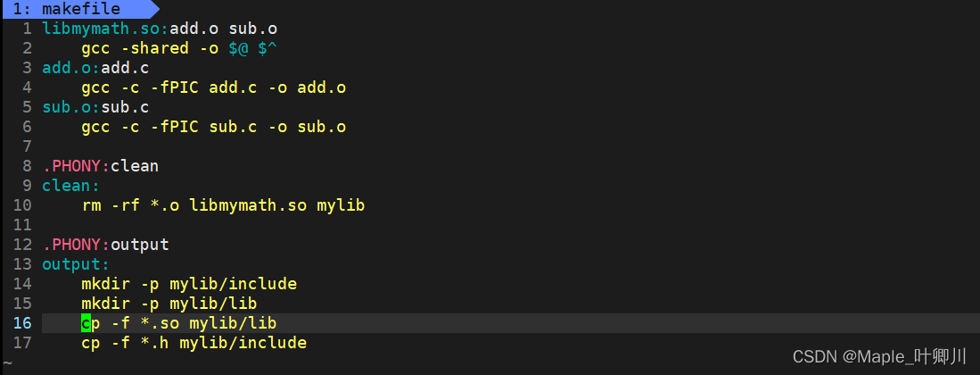Click the first .PHONY keyword for clean
The height and width of the screenshot is (375, 980).
coord(75,166)
